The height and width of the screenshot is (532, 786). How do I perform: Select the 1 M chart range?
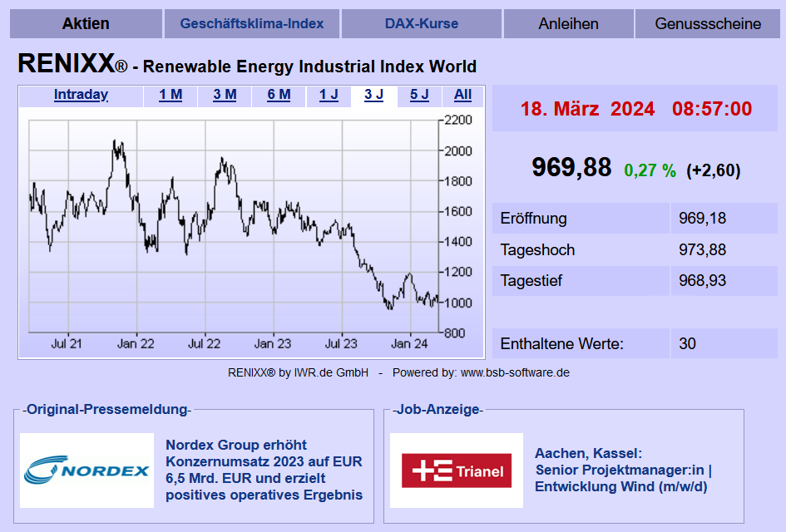click(x=171, y=95)
